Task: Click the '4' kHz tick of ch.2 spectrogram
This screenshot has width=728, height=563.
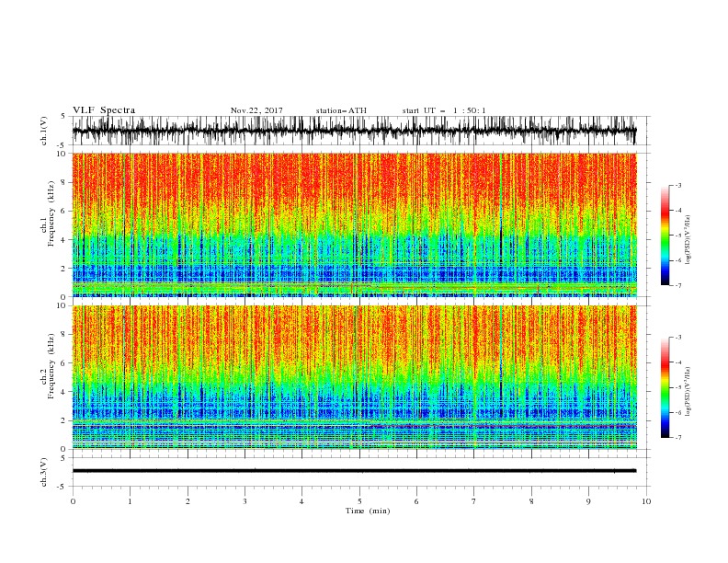Action: tap(63, 392)
